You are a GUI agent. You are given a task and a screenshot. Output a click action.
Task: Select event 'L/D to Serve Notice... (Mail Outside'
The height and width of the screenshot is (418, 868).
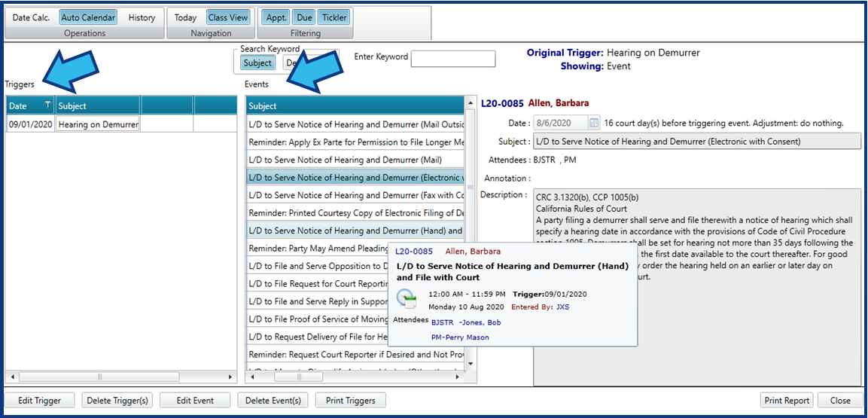[355, 124]
